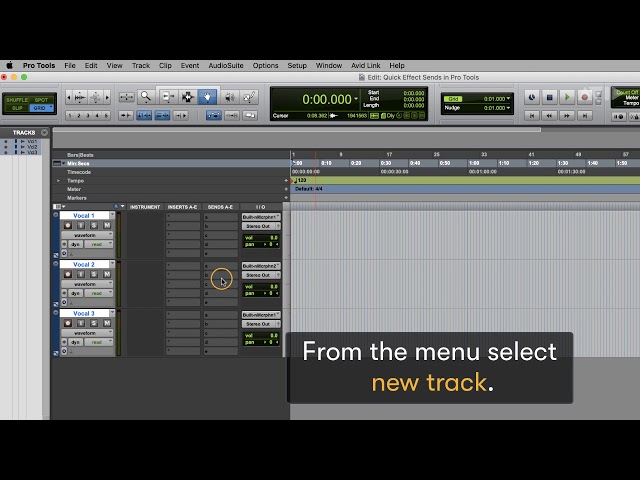
Task: Toggle Insertion Follows Playback button
Action: coord(180,116)
